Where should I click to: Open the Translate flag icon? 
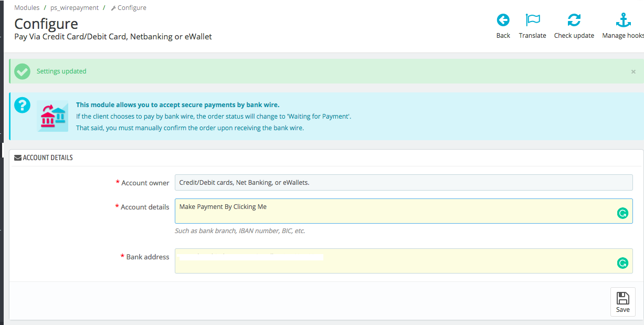coord(532,20)
